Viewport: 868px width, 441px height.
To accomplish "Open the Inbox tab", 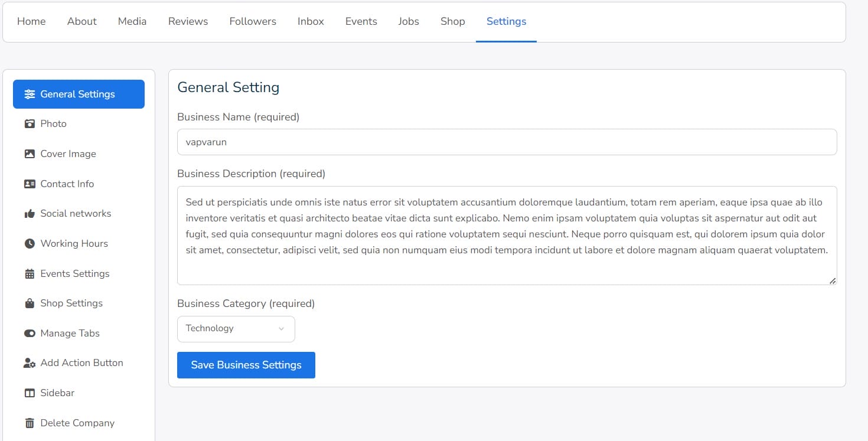I will (x=311, y=21).
